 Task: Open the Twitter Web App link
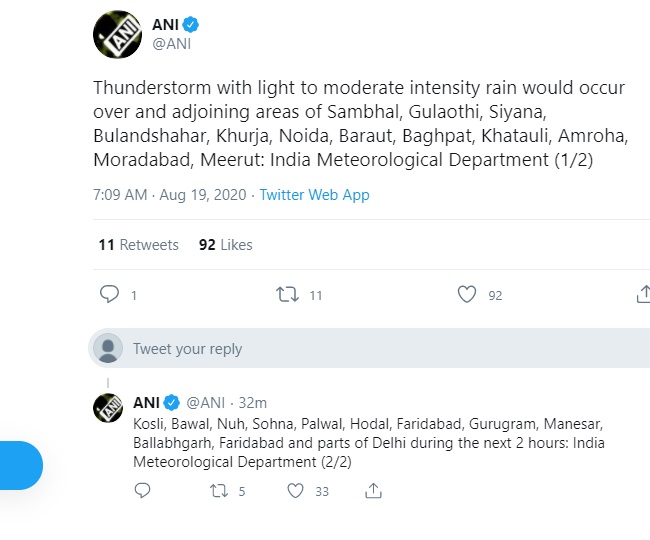[314, 195]
